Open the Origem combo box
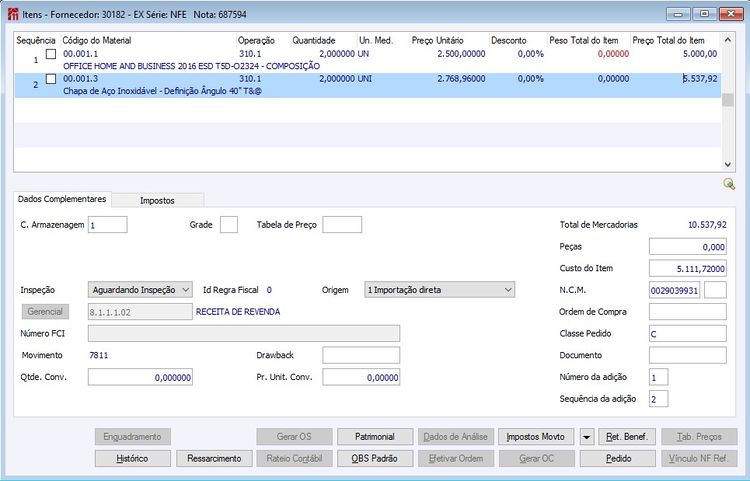The image size is (750, 481). (x=440, y=290)
